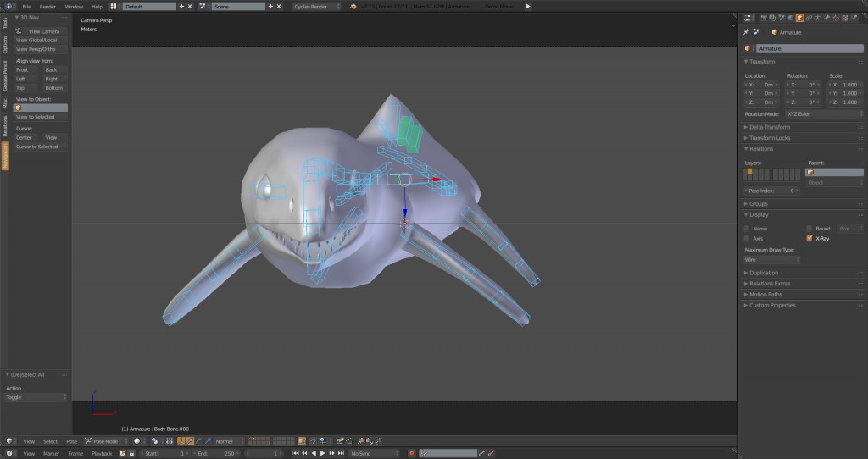868x459 pixels.
Task: Open the scene browse icon
Action: point(203,7)
